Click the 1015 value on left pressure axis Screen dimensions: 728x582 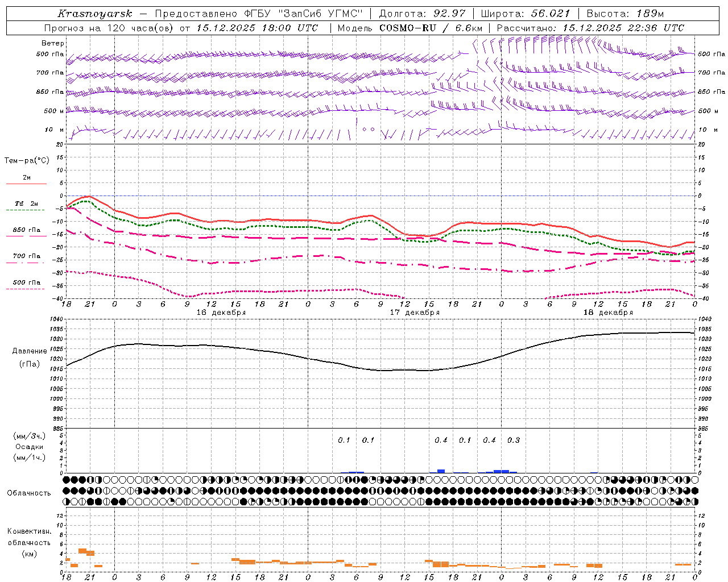point(57,369)
